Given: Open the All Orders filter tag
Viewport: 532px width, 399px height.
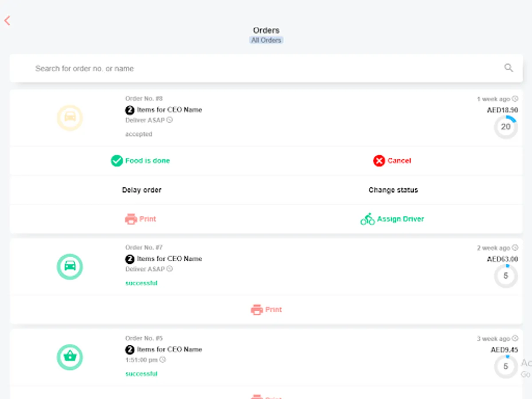Looking at the screenshot, I should coord(266,40).
